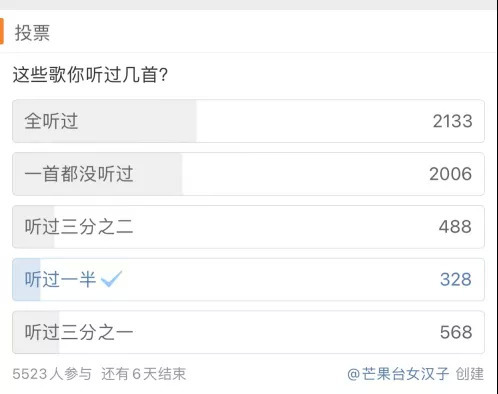
Task: Click the 2133 vote count
Action: click(452, 121)
